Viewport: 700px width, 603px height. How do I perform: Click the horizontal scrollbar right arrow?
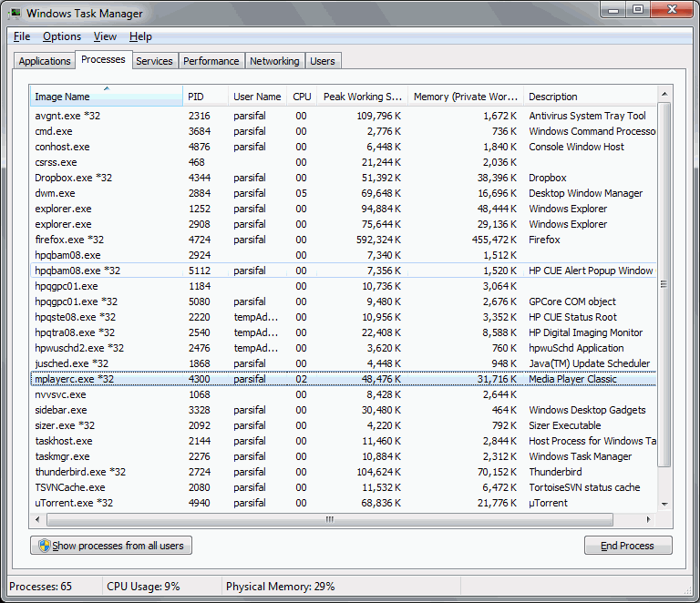tap(649, 519)
